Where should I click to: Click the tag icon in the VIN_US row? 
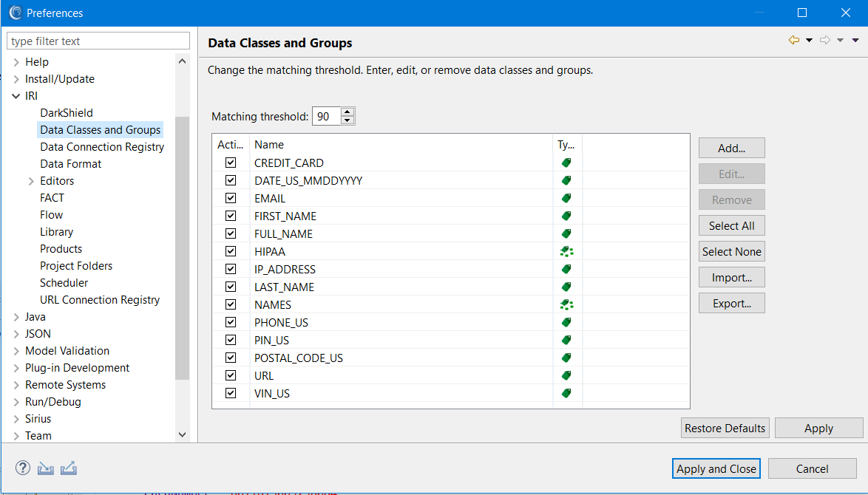click(x=566, y=393)
